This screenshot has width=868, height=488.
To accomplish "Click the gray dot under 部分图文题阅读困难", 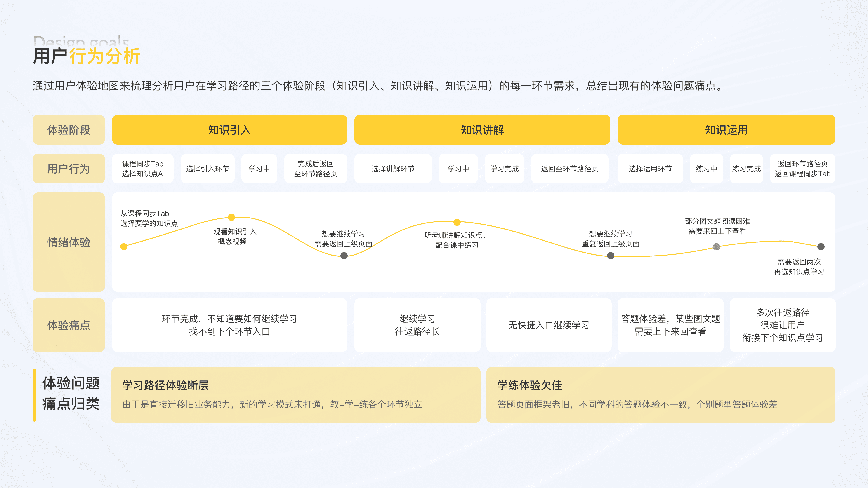I will click(716, 247).
